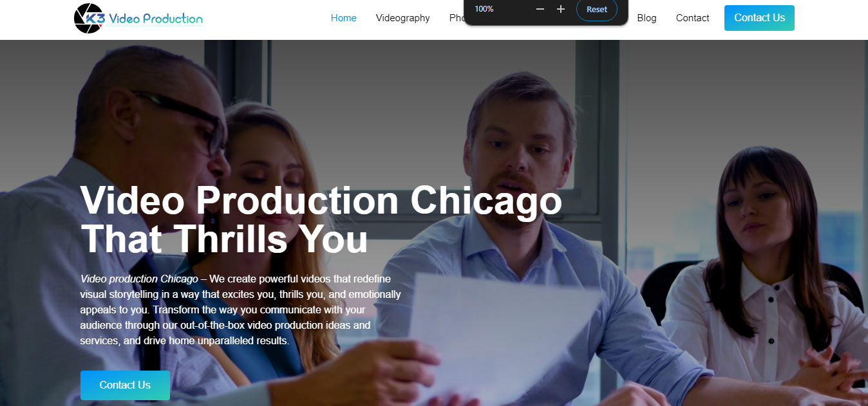Open the Videography menu item
The height and width of the screenshot is (406, 868).
[403, 18]
